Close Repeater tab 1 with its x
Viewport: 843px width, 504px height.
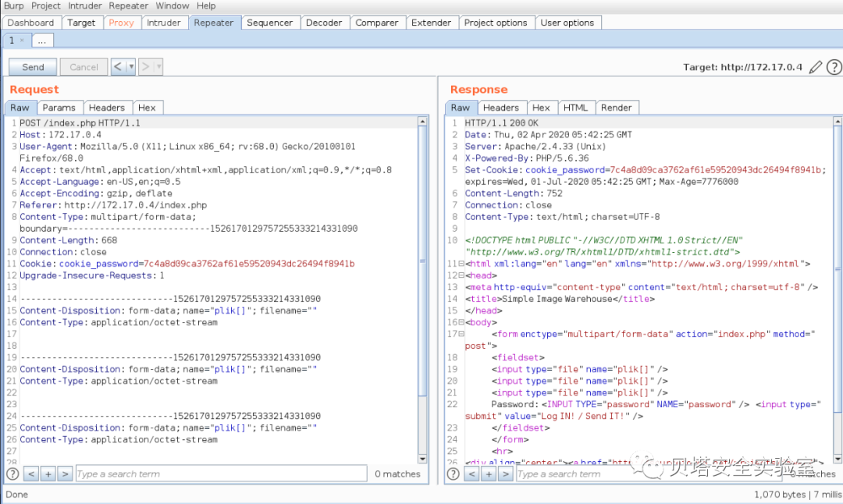tap(22, 41)
